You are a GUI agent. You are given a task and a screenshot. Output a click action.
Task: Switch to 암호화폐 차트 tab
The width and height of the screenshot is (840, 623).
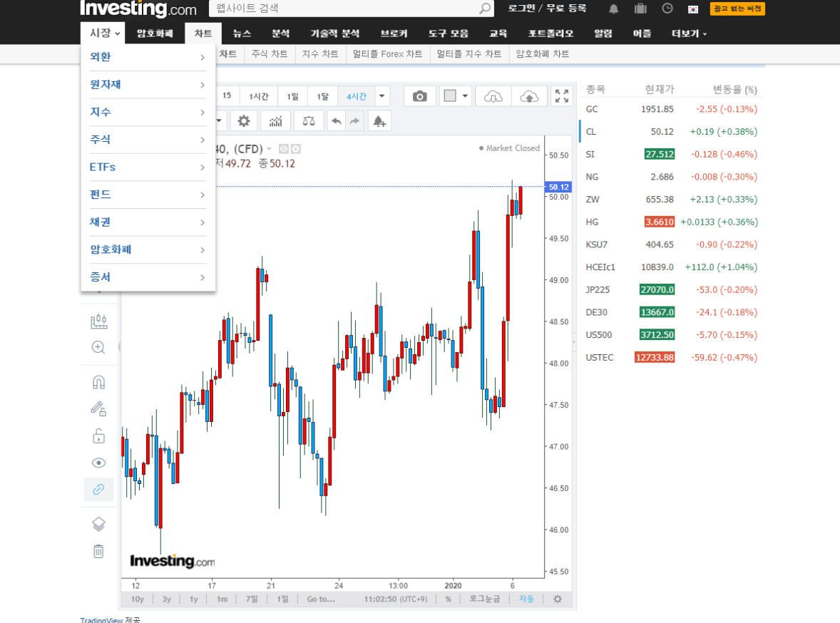(x=542, y=53)
